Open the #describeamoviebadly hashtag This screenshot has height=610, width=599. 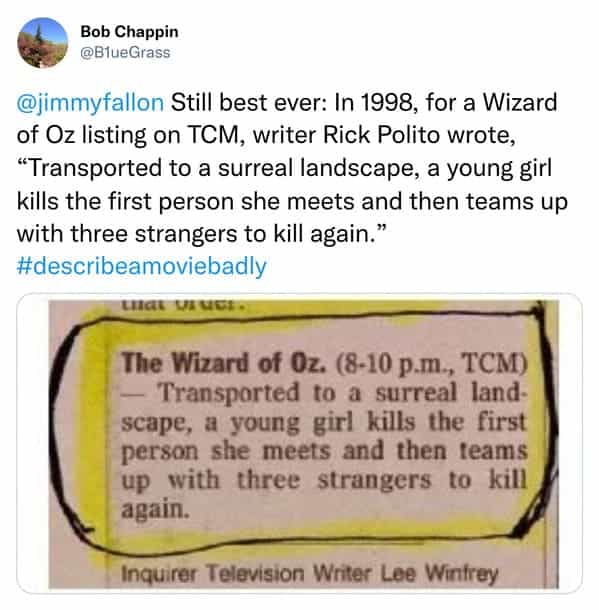pyautogui.click(x=142, y=266)
